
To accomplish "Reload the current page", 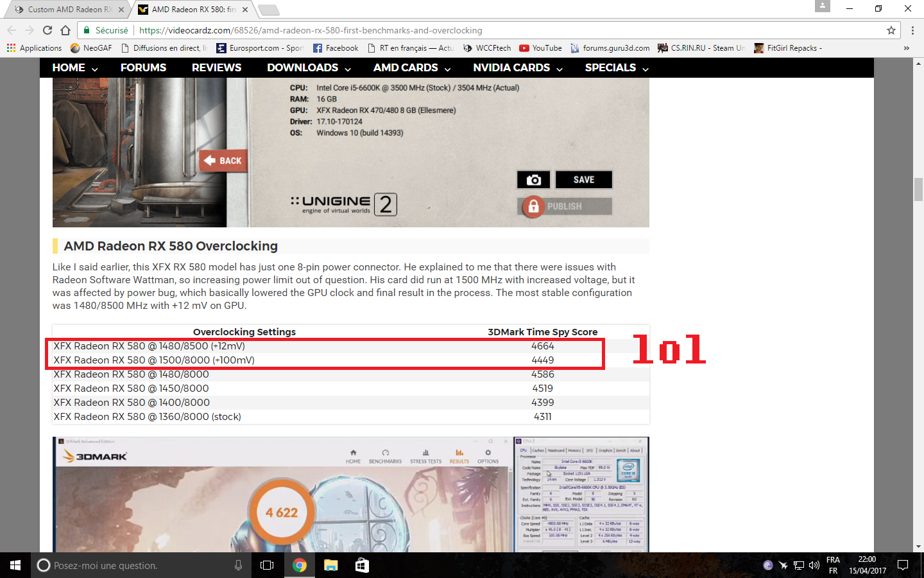I will tap(47, 30).
